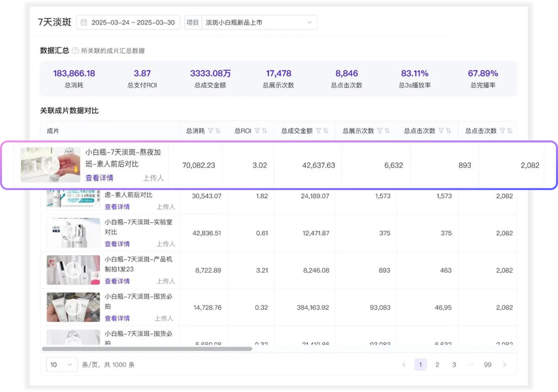558x392 pixels.
Task: Play the 产品机制拍1发23 video thumbnail
Action: tap(73, 270)
